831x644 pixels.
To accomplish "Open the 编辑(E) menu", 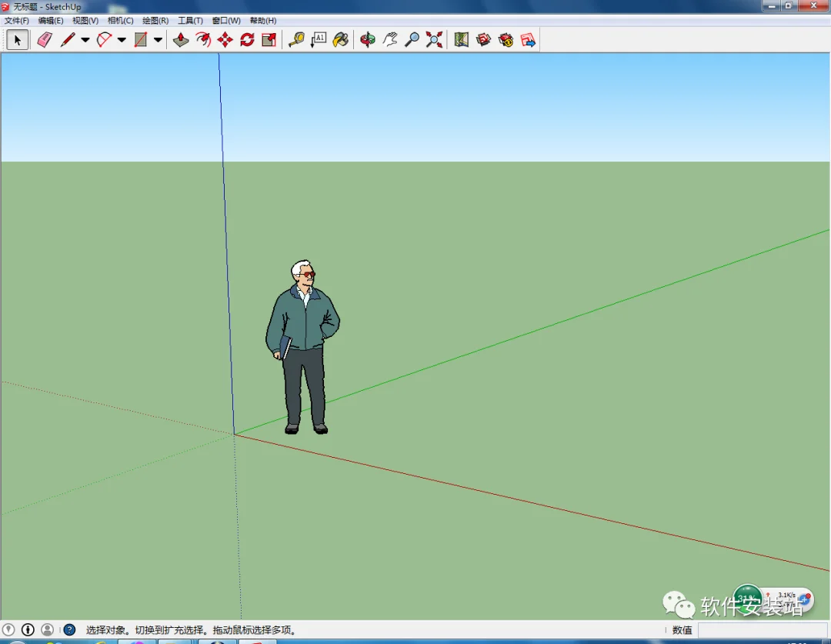I will pyautogui.click(x=51, y=21).
